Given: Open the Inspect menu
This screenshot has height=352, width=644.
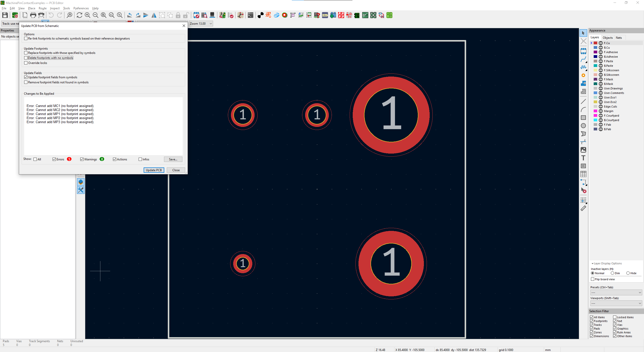Looking at the screenshot, I should [x=55, y=8].
